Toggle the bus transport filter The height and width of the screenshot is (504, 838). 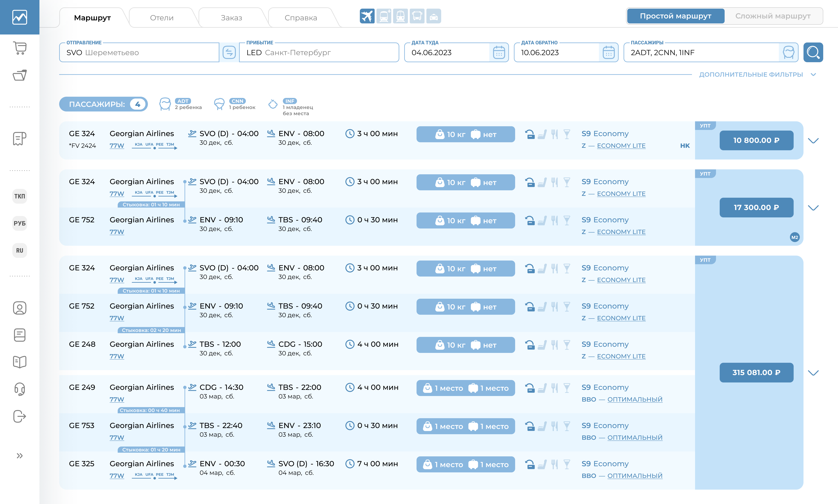tap(417, 16)
